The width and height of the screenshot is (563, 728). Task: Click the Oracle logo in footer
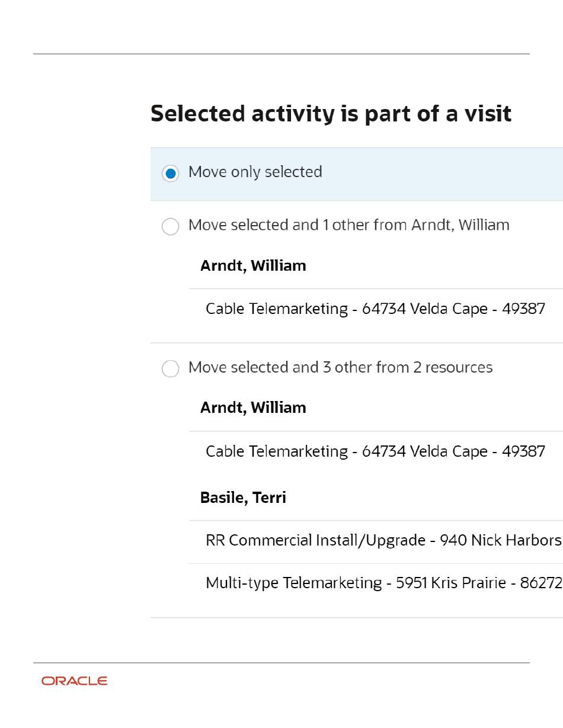click(75, 681)
